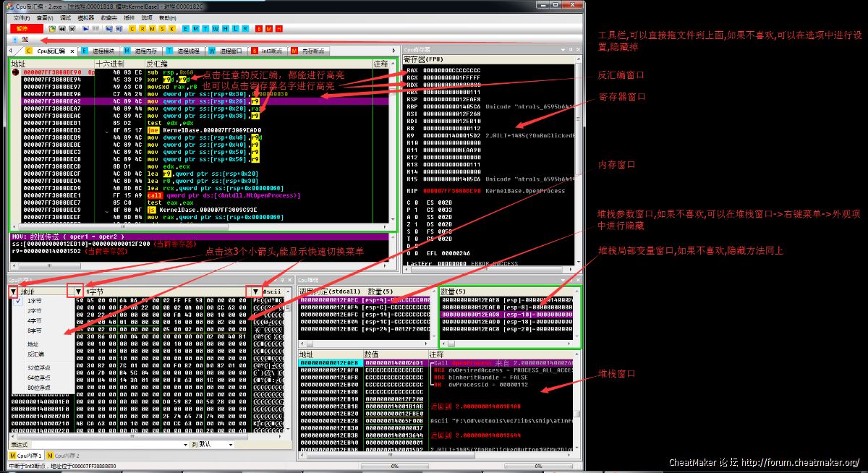Click the yellow C icon in the toolbar
The width and height of the screenshot is (868, 473).
[132, 29]
